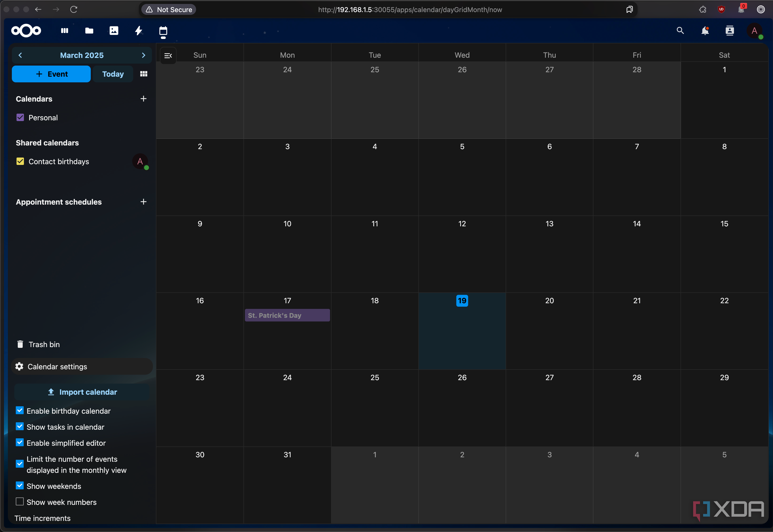The height and width of the screenshot is (532, 773).
Task: Open the notifications bell
Action: click(705, 31)
